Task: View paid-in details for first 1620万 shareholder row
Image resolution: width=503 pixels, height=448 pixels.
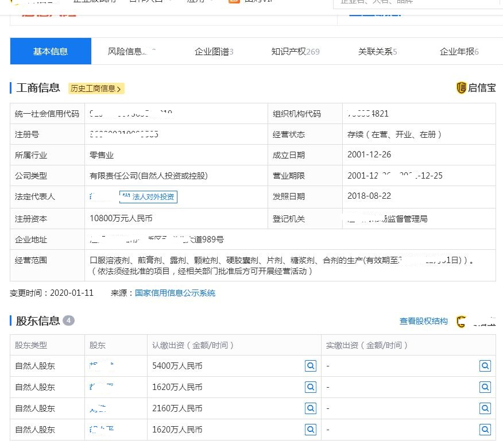Action: click(x=485, y=387)
